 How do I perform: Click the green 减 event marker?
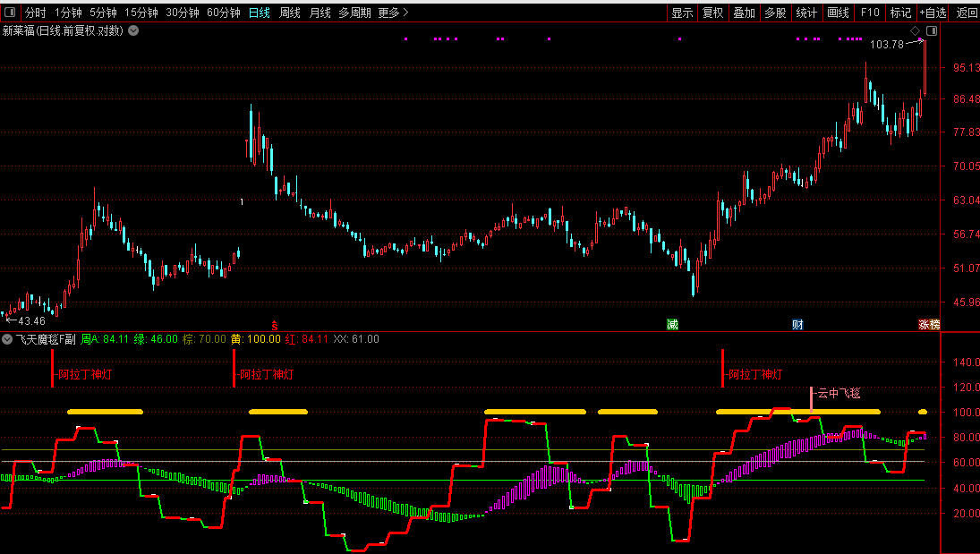[x=672, y=325]
